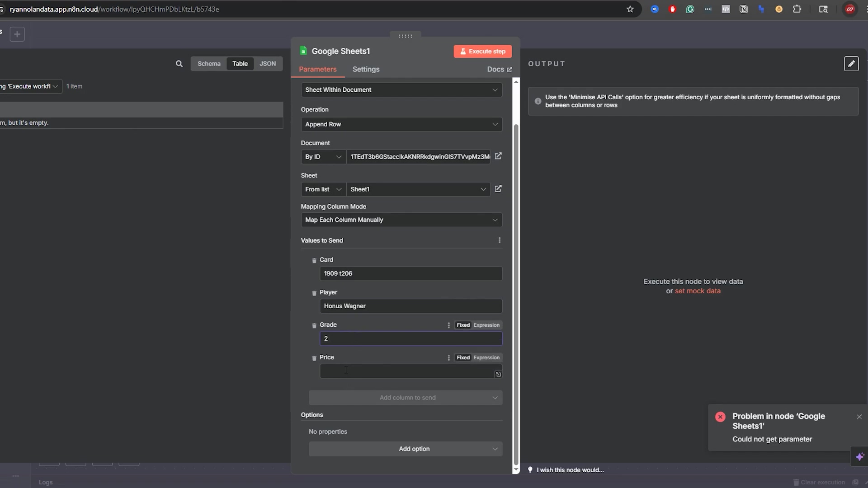
Task: Delete the Card column trash icon
Action: [x=314, y=261]
